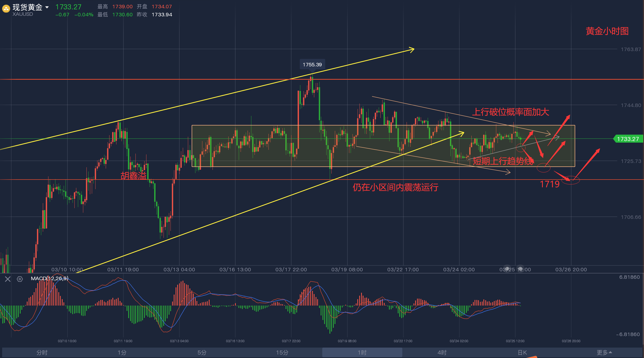Select the 5分 timeframe tab
This screenshot has height=358, width=644.
(x=202, y=352)
